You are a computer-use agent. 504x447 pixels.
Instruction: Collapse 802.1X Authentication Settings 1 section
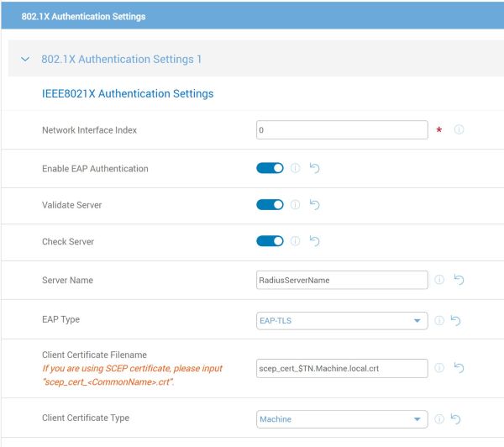click(x=24, y=60)
